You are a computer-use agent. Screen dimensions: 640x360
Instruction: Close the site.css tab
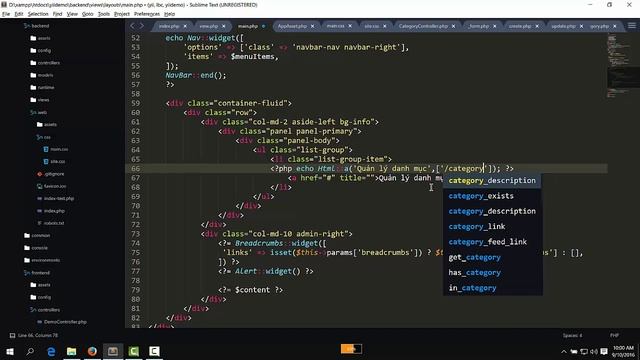click(384, 26)
